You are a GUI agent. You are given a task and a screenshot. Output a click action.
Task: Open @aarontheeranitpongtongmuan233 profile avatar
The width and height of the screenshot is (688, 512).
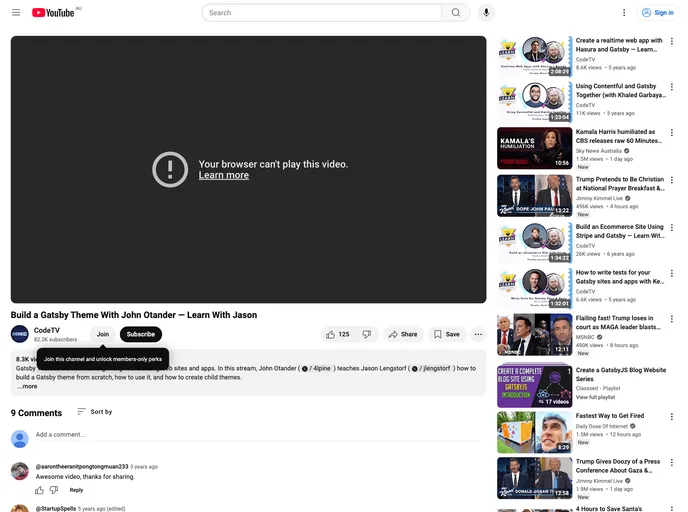(x=19, y=471)
